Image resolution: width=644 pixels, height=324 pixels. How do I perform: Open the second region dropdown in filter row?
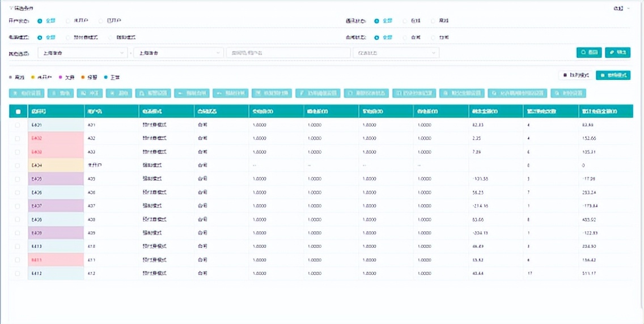click(x=177, y=53)
